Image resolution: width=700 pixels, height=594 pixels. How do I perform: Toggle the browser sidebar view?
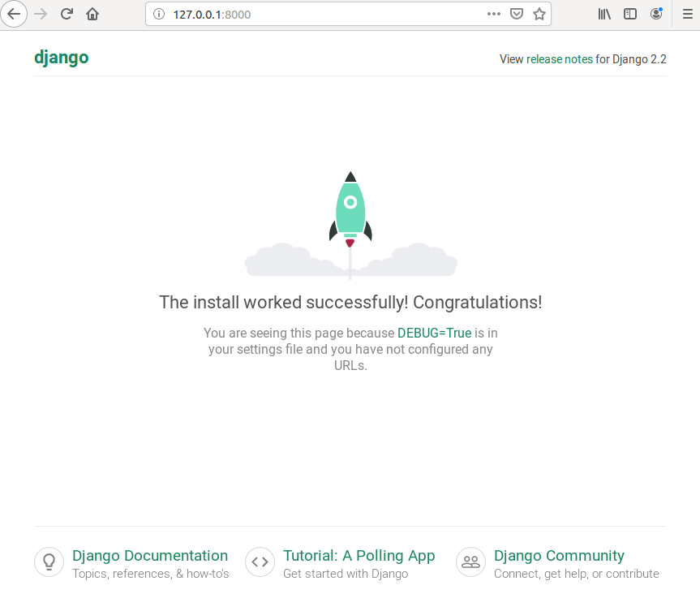coord(630,14)
